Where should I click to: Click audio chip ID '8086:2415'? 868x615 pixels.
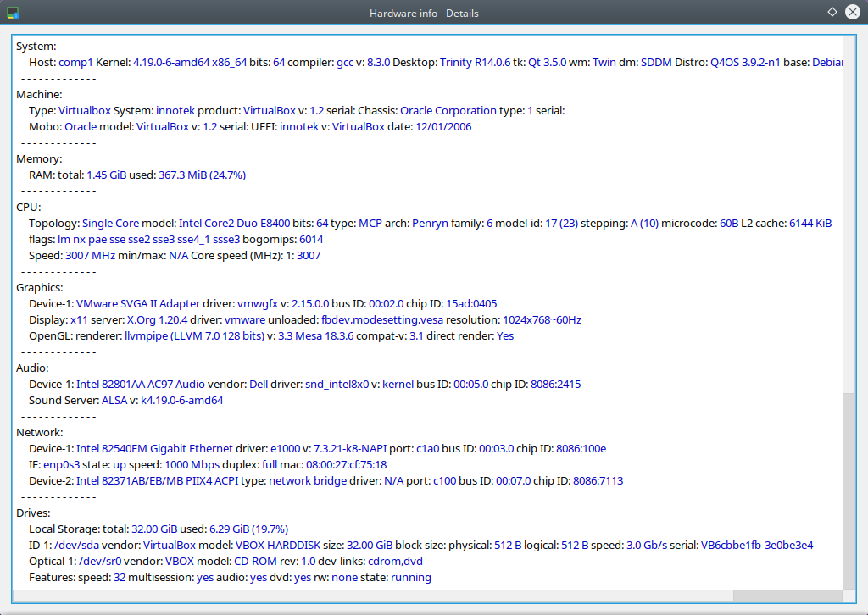tap(556, 385)
